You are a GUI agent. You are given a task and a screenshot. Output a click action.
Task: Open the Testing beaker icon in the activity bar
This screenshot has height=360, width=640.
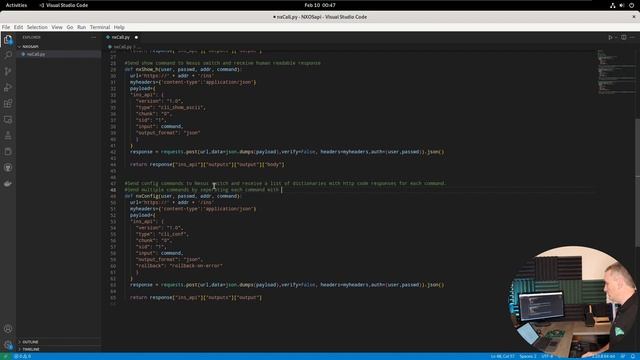8,136
